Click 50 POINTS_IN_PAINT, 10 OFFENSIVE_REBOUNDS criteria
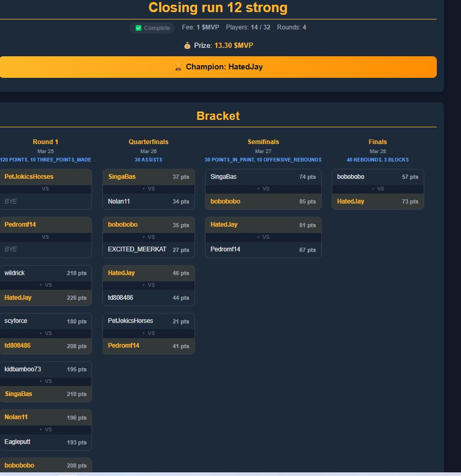The width and height of the screenshot is (461, 476). pyautogui.click(x=263, y=160)
